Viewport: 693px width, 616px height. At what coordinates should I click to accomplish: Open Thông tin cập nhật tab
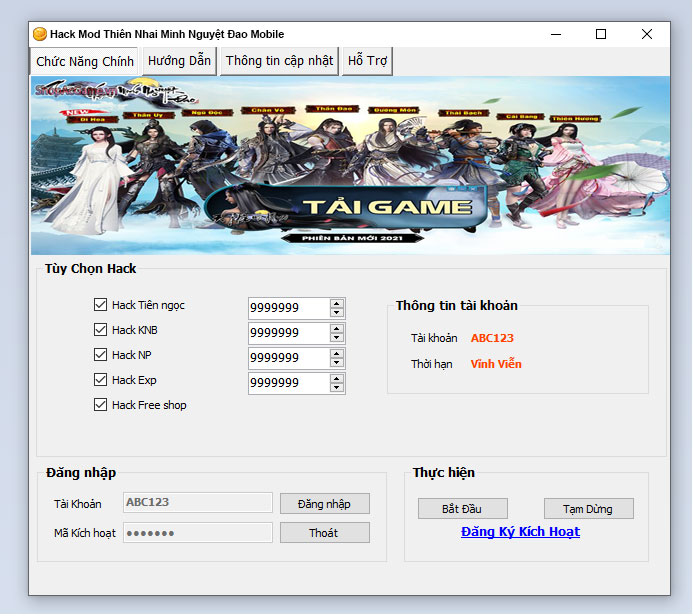(279, 61)
